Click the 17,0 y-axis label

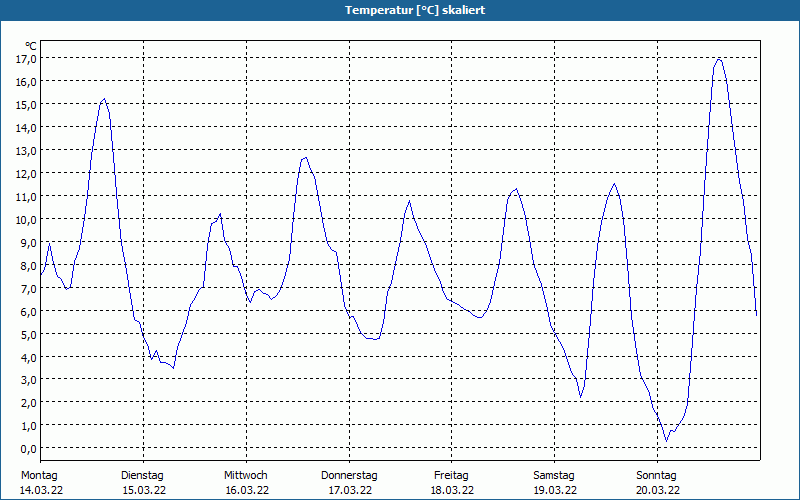coord(26,59)
